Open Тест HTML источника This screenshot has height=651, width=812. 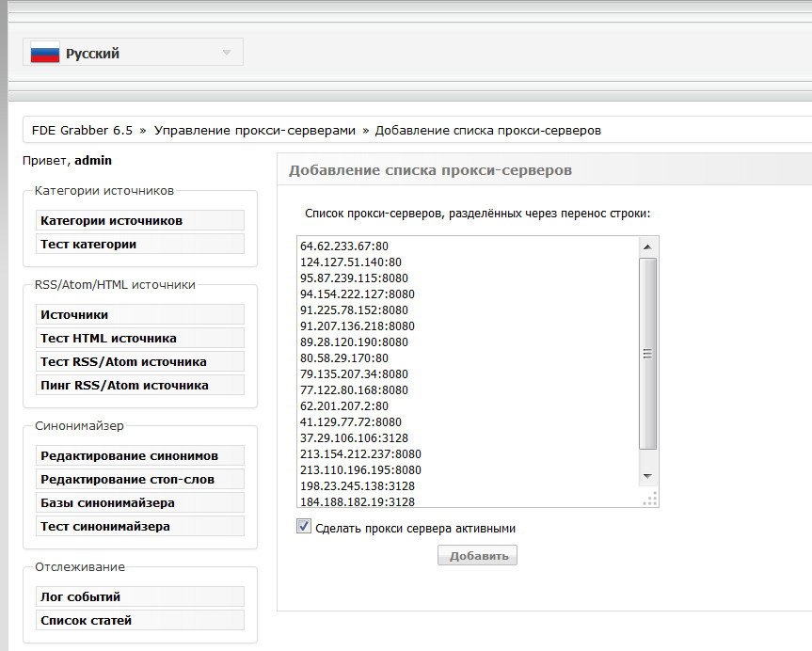(x=140, y=338)
